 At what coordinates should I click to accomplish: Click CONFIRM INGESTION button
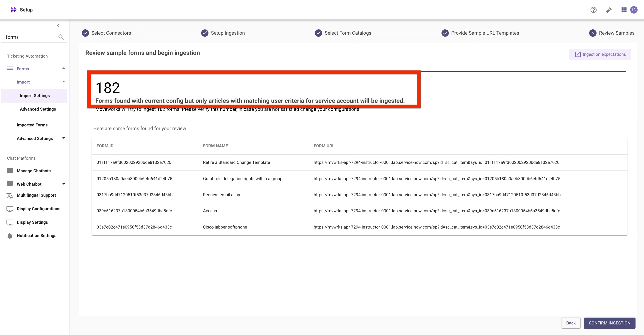(x=610, y=323)
